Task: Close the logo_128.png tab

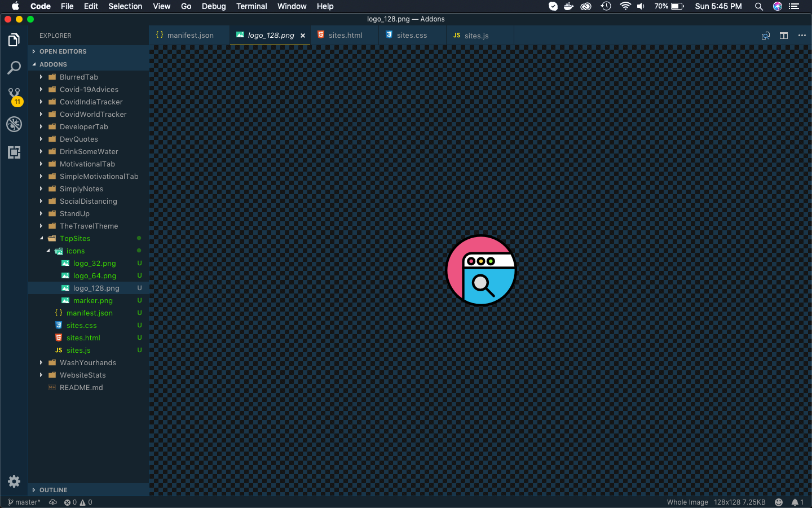Action: [x=303, y=36]
